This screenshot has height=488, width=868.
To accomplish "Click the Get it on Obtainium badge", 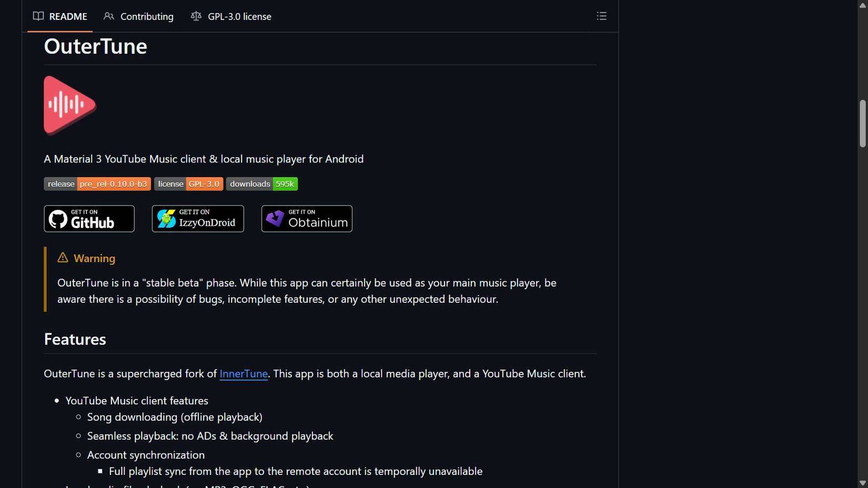I will click(x=307, y=219).
